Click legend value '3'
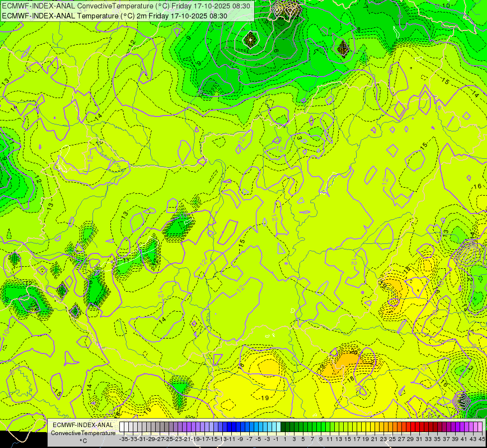 [294, 440]
